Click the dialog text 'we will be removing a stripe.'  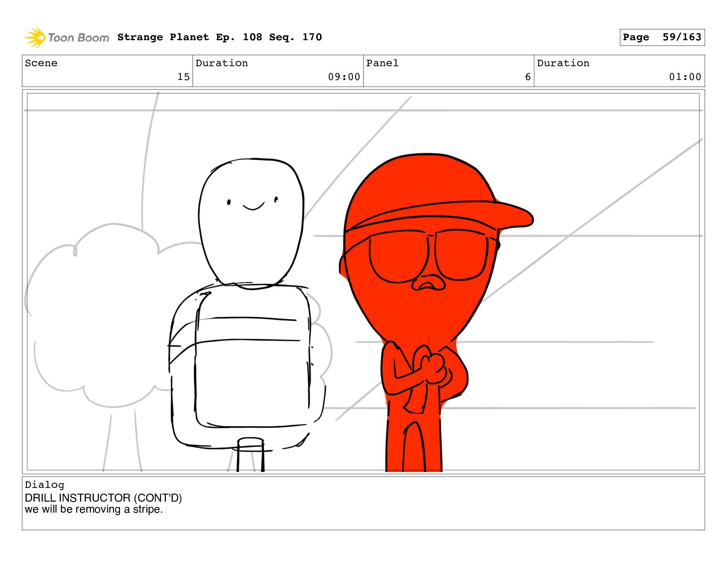coord(94,509)
